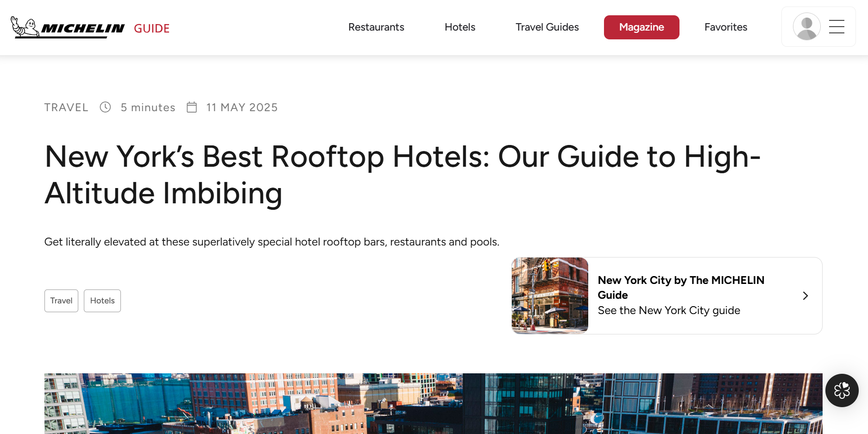Open the hamburger menu icon
Viewport: 868px width, 434px height.
pos(837,26)
